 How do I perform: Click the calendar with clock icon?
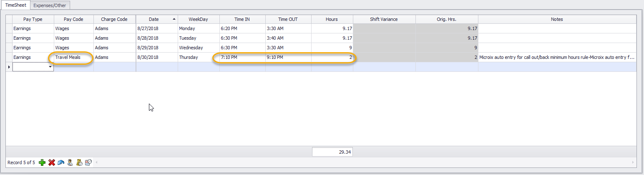coord(88,162)
